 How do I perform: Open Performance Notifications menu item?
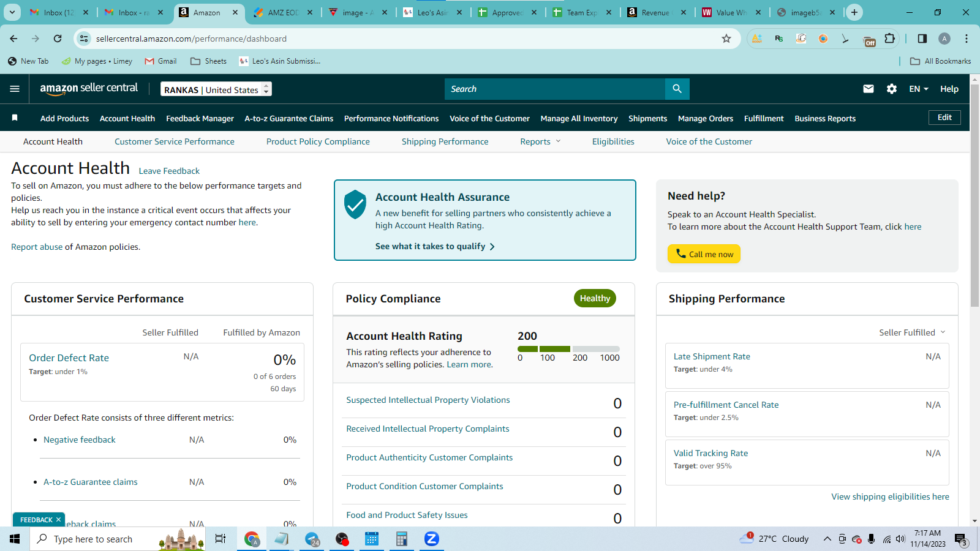pyautogui.click(x=391, y=118)
